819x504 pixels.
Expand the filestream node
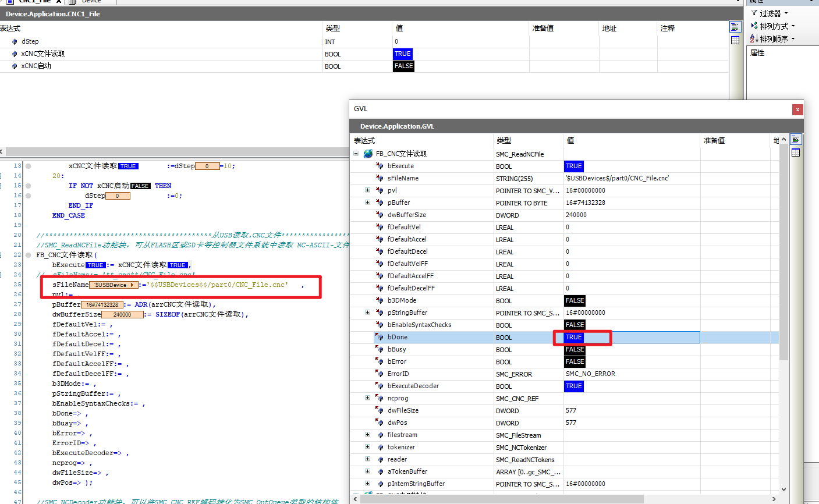(367, 435)
